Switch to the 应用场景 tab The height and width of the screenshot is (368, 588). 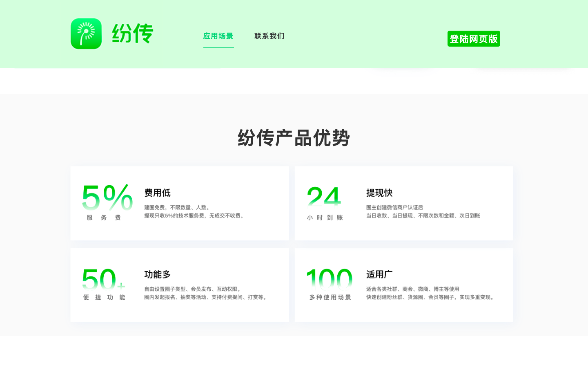tap(218, 36)
